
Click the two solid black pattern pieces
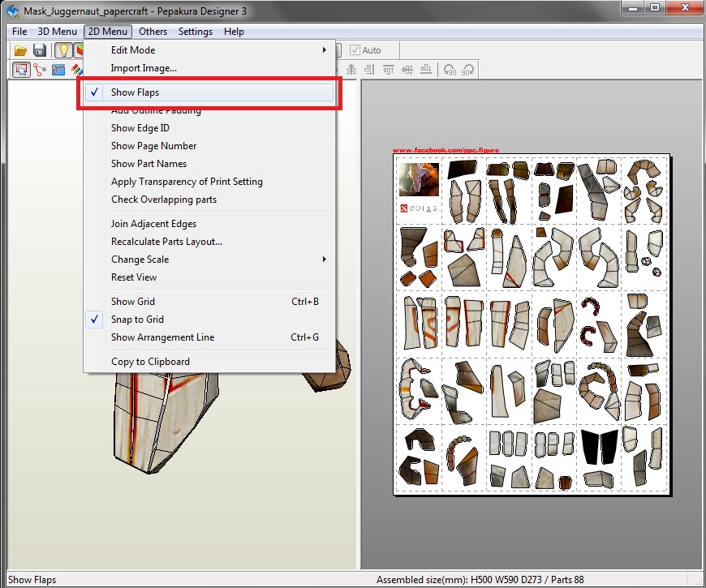(600, 447)
